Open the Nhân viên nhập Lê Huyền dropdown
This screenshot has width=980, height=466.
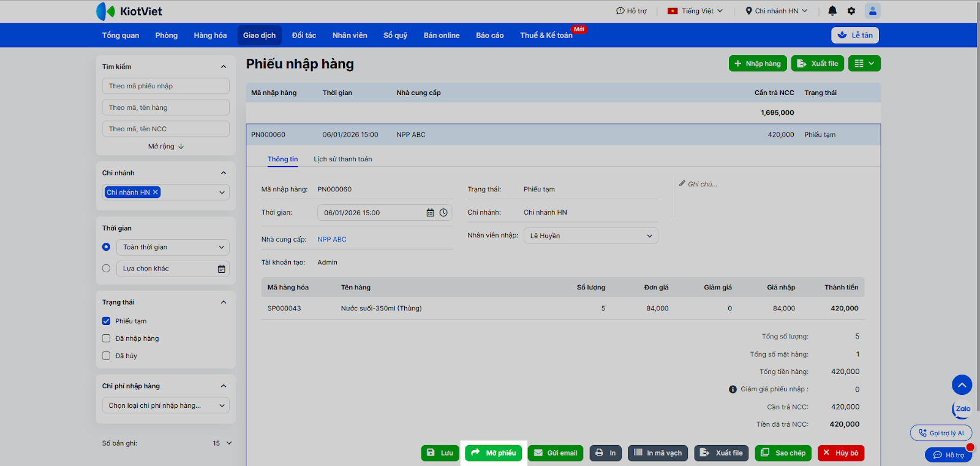tap(591, 236)
